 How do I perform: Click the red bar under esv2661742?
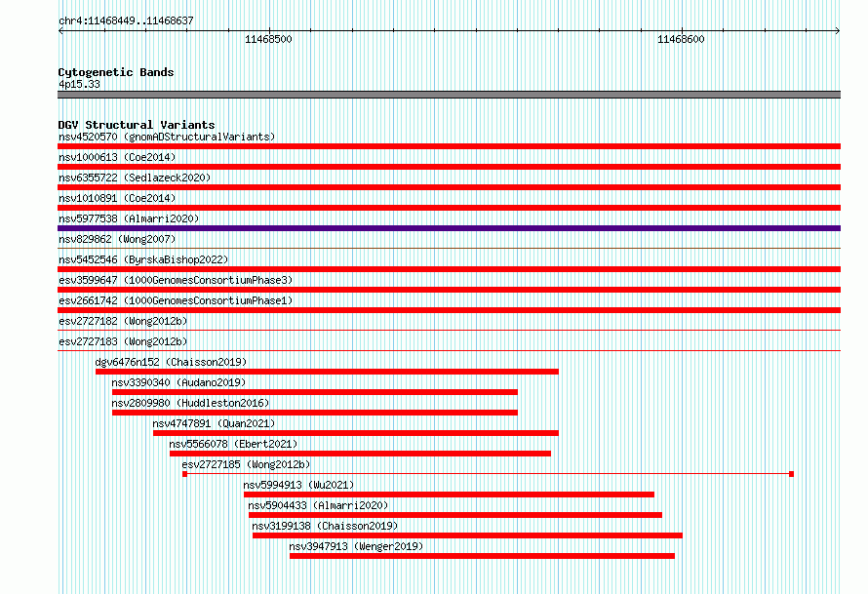coord(449,310)
